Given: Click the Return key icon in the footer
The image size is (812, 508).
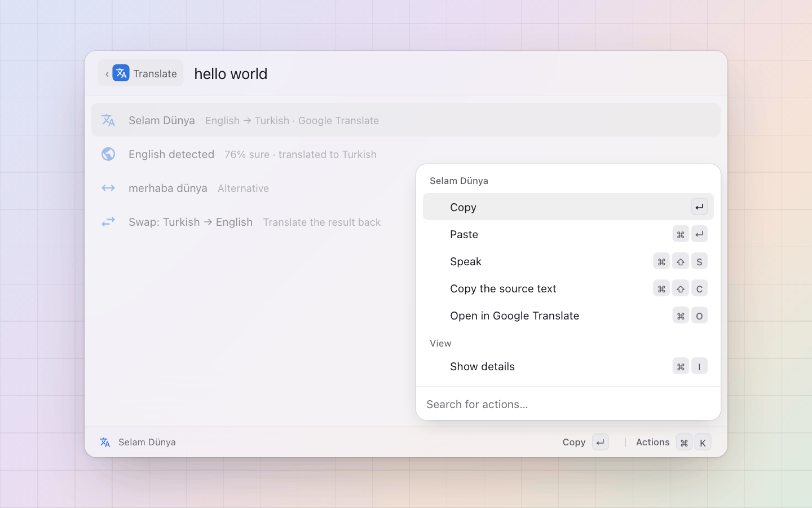Looking at the screenshot, I should (x=601, y=443).
